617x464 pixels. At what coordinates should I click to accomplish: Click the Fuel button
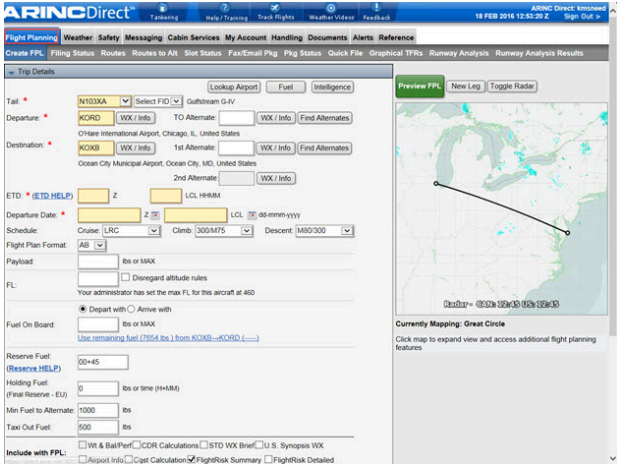(x=286, y=87)
